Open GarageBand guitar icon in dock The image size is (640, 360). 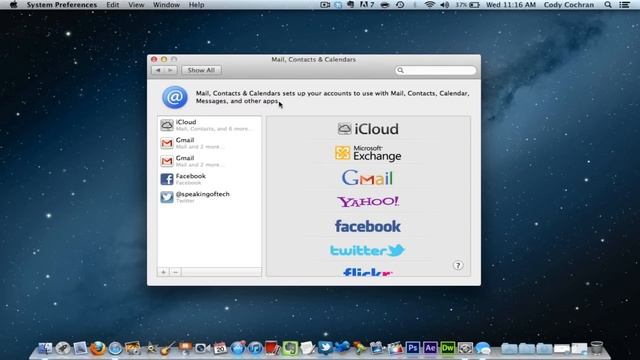167,348
